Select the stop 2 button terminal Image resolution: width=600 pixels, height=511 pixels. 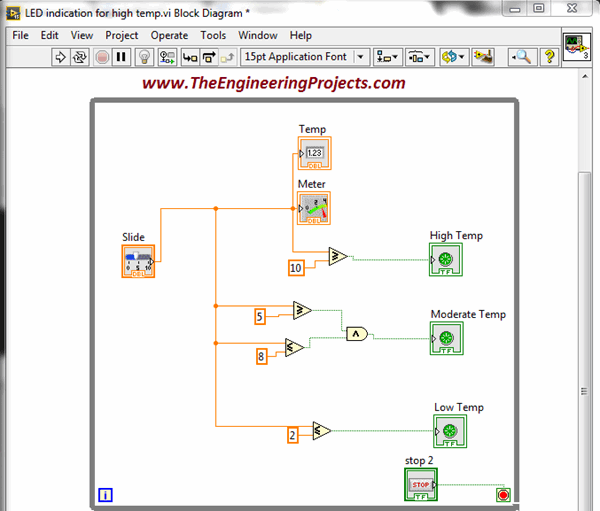tap(421, 485)
